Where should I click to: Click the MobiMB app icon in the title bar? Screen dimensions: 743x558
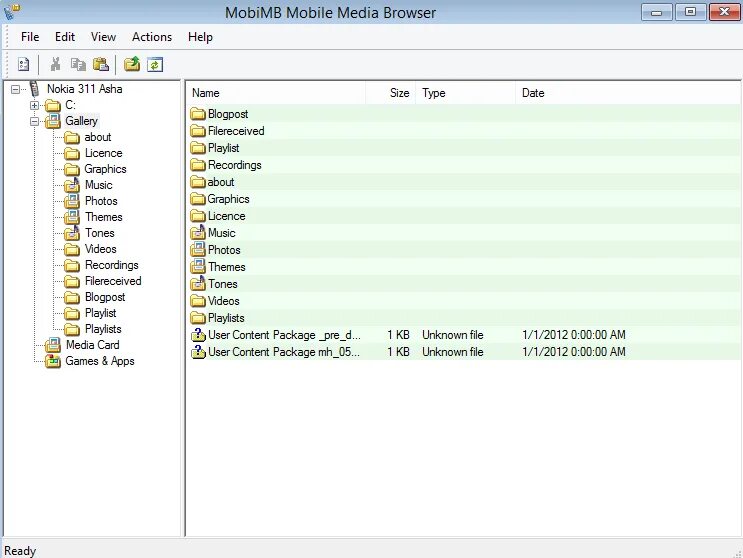click(x=12, y=11)
